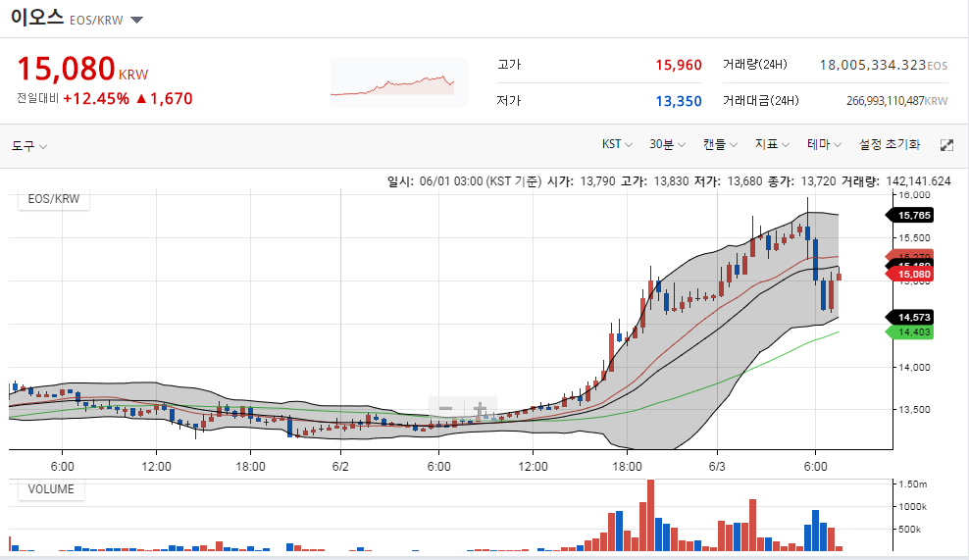Click the 14,573 lower band price tag
This screenshot has width=969, height=560.
910,317
